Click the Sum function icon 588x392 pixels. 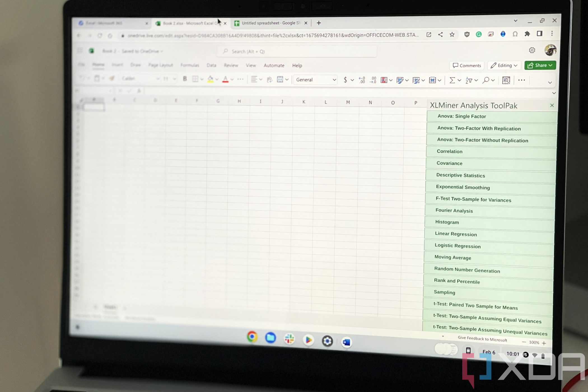pos(452,79)
